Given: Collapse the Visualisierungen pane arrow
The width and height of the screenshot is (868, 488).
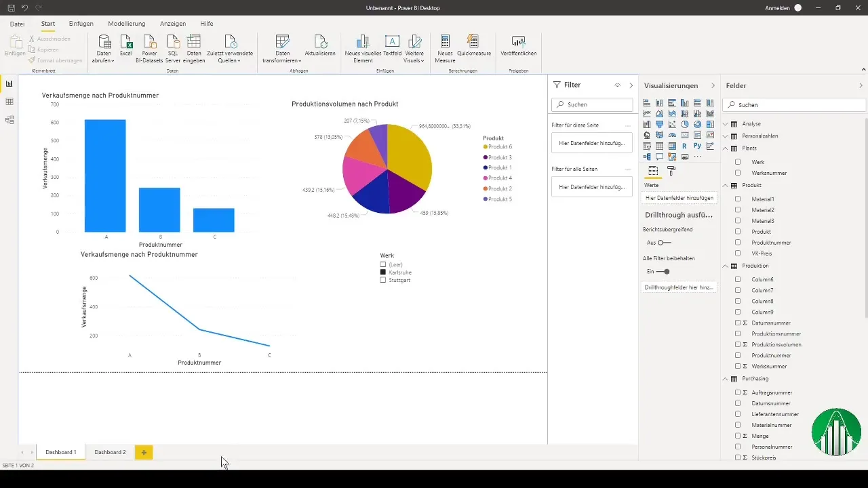Looking at the screenshot, I should click(713, 85).
